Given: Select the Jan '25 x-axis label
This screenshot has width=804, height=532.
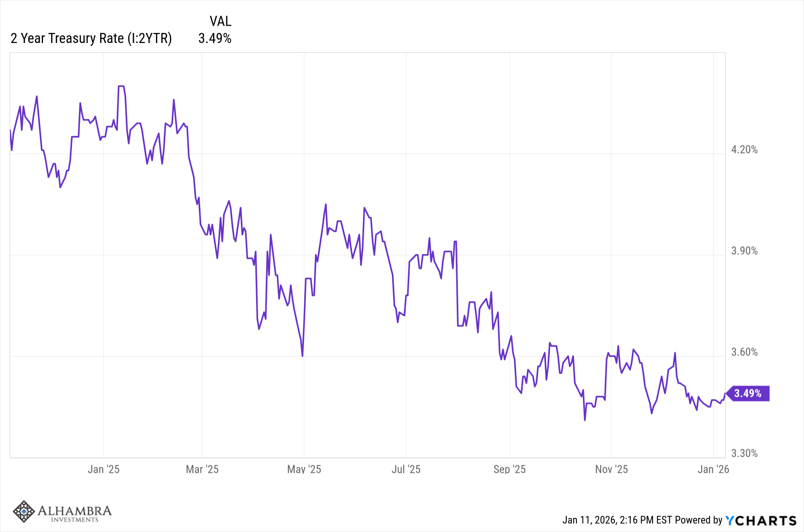Looking at the screenshot, I should 104,469.
